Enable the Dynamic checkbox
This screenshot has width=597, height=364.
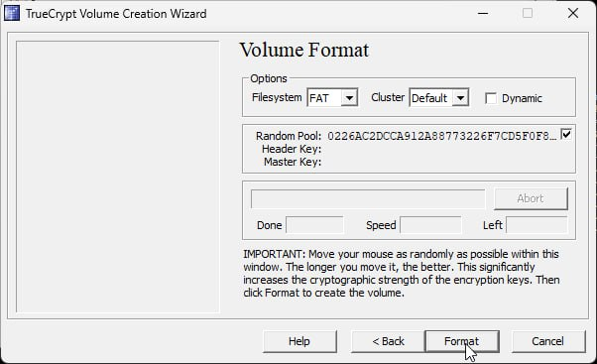coord(491,98)
